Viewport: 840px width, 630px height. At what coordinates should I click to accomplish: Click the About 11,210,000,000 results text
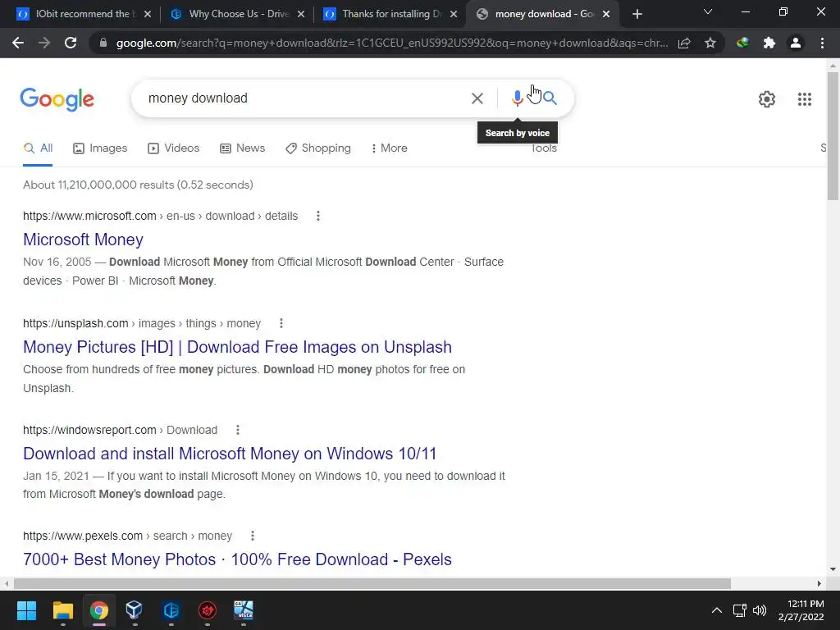[138, 185]
